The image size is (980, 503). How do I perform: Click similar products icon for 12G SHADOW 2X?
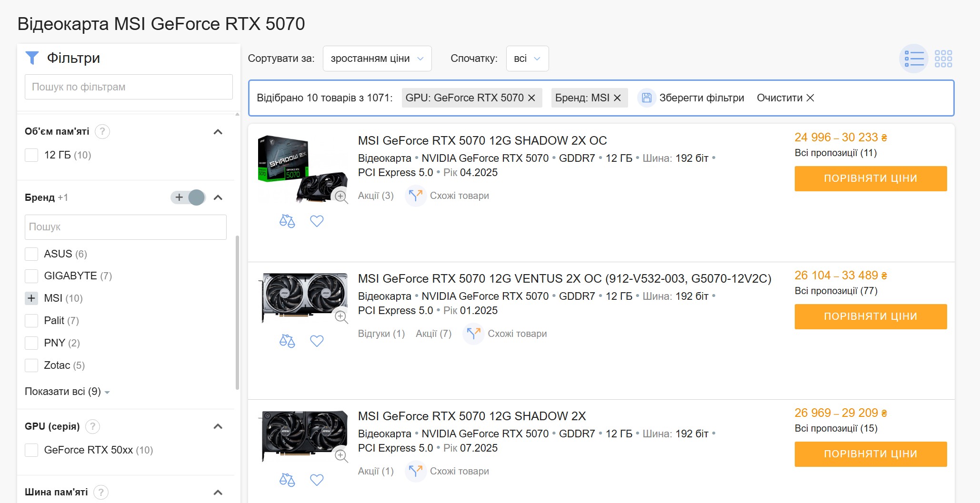(x=416, y=472)
